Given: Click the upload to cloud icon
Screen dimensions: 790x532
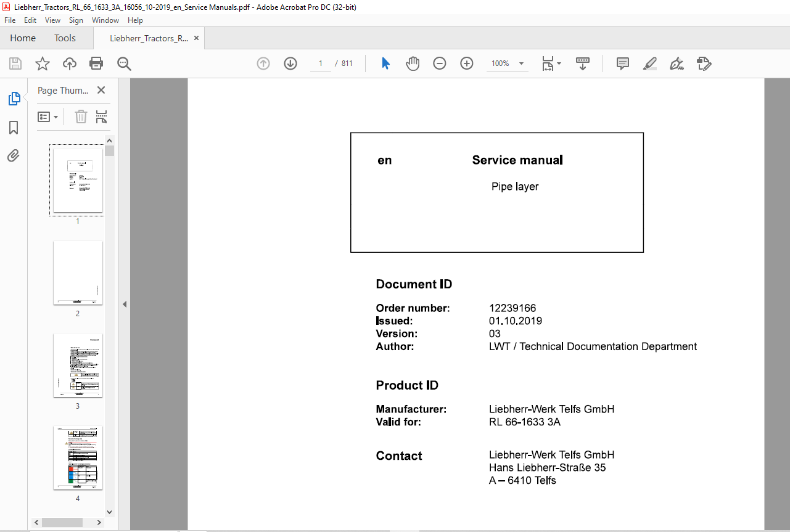Looking at the screenshot, I should (69, 63).
